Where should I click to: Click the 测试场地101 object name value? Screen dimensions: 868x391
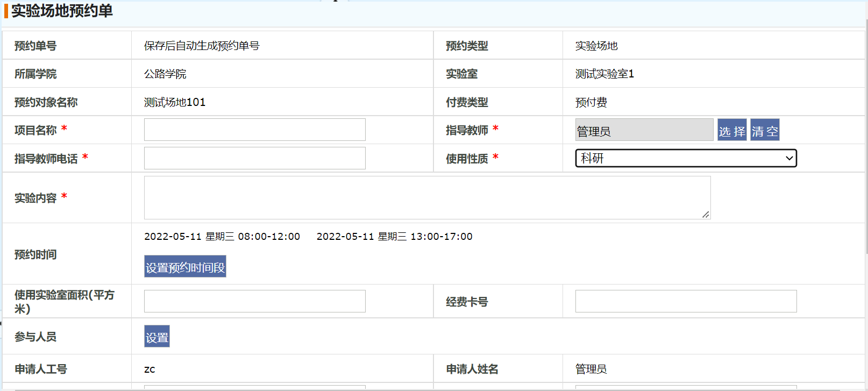click(x=175, y=102)
